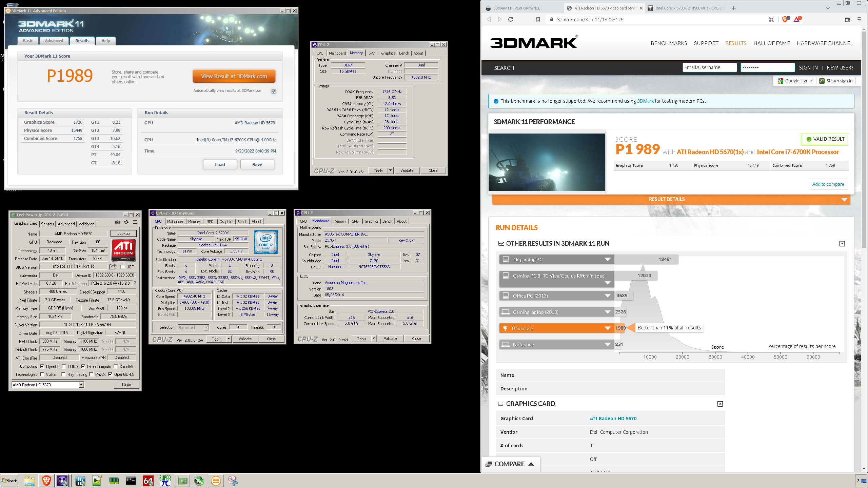This screenshot has width=868, height=488.
Task: Open the SPD tab in CPU-Z Memory window
Action: [372, 53]
